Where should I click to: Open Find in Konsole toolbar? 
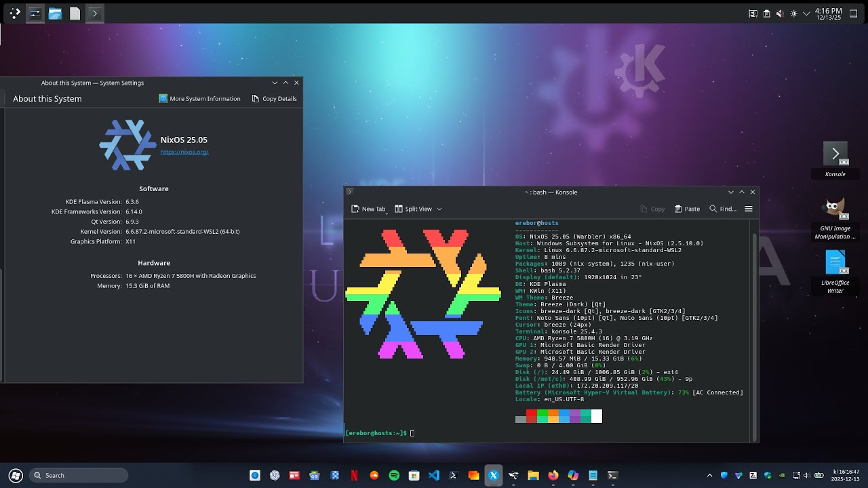pos(723,209)
